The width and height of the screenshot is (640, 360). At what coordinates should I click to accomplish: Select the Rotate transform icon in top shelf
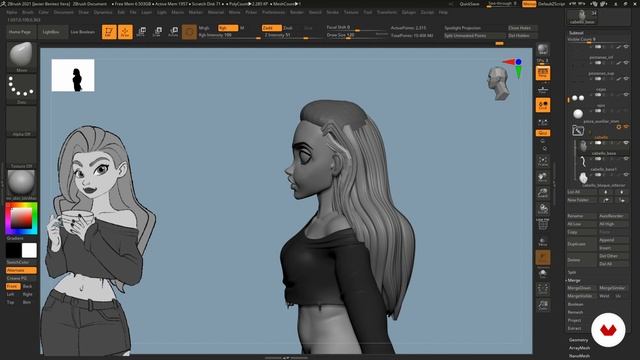pyautogui.click(x=173, y=32)
